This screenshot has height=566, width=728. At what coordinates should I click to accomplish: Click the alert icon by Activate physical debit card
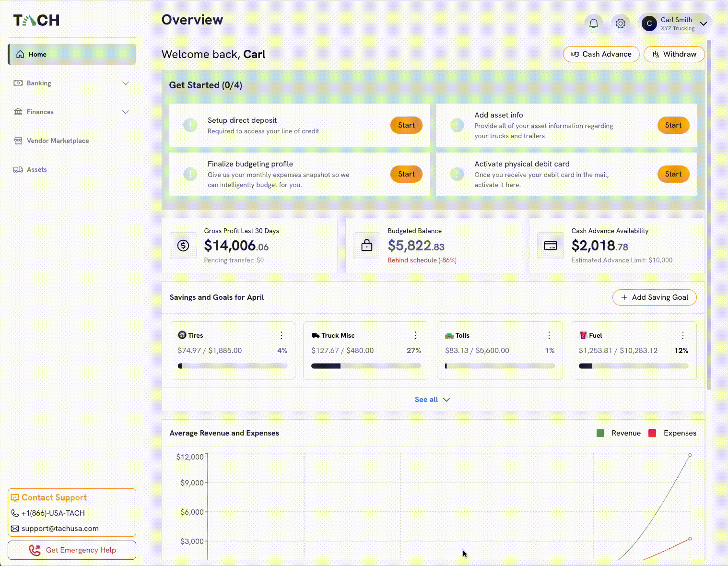pyautogui.click(x=457, y=174)
